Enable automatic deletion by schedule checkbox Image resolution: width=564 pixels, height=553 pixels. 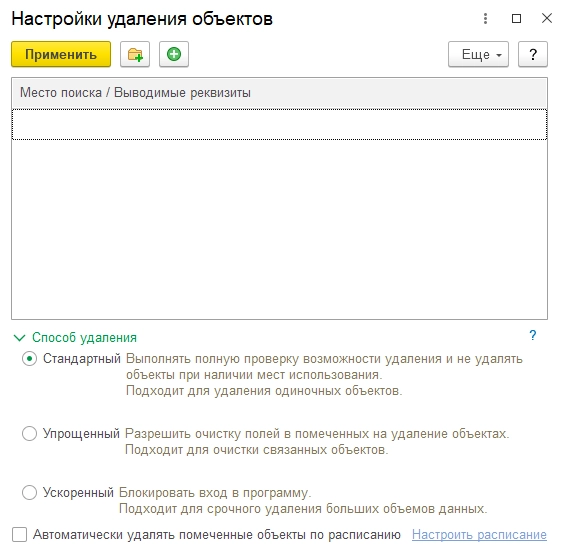tap(19, 534)
